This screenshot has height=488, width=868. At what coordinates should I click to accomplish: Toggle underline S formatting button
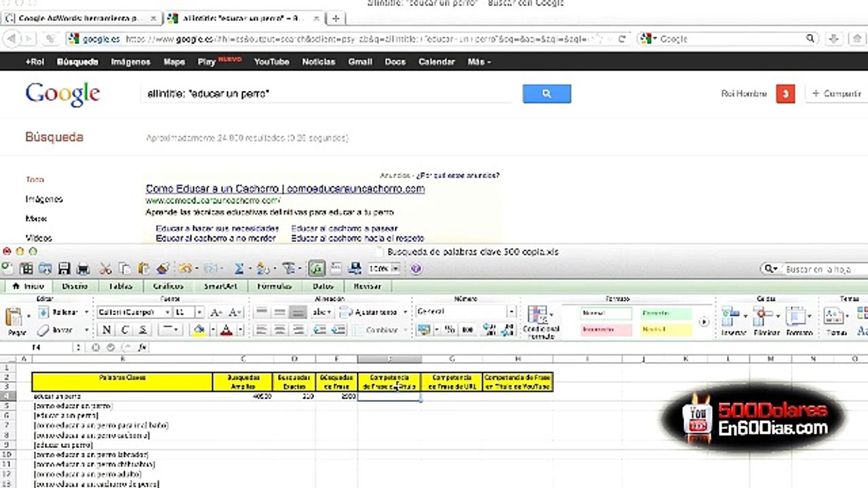(143, 329)
